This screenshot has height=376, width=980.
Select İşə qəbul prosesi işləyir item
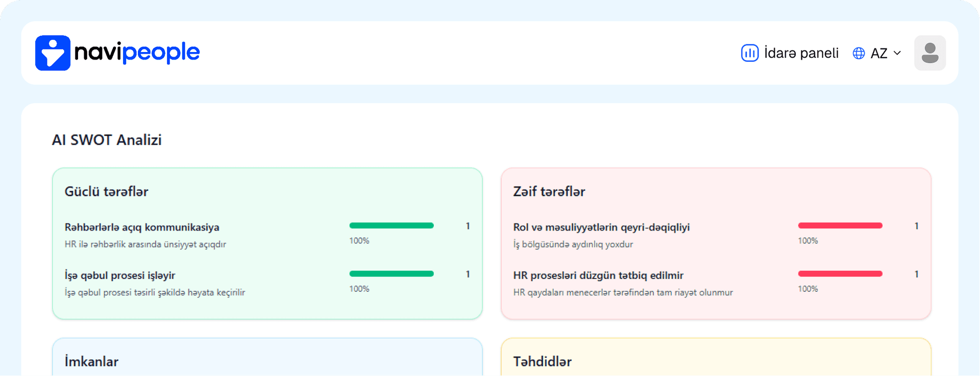(x=120, y=275)
